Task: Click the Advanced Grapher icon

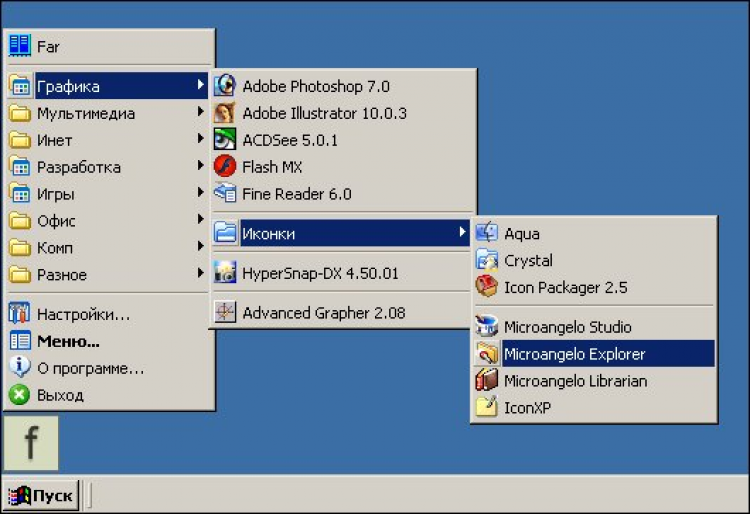Action: click(x=225, y=312)
